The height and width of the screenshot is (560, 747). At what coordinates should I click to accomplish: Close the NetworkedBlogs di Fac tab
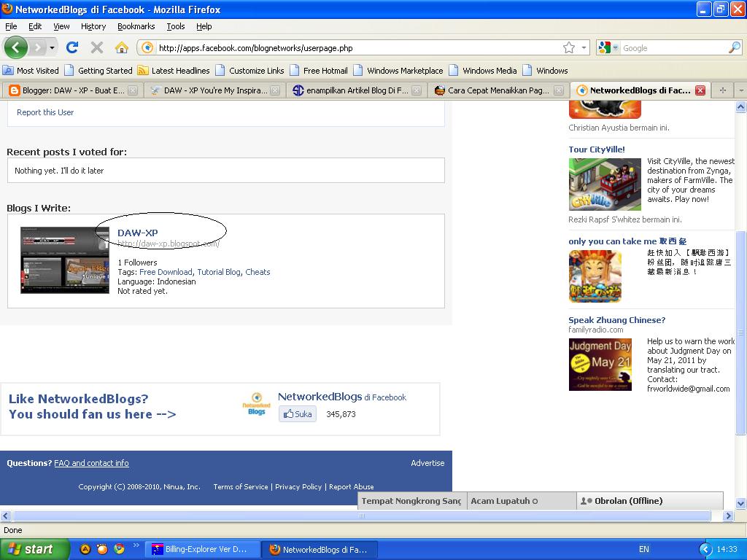700,90
